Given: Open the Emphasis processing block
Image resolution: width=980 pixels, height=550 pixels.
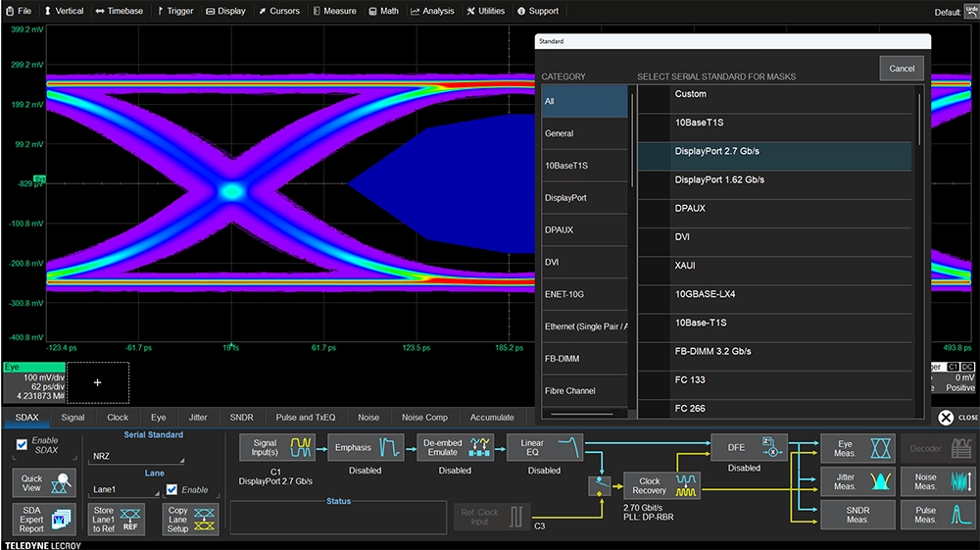Looking at the screenshot, I should tap(366, 447).
